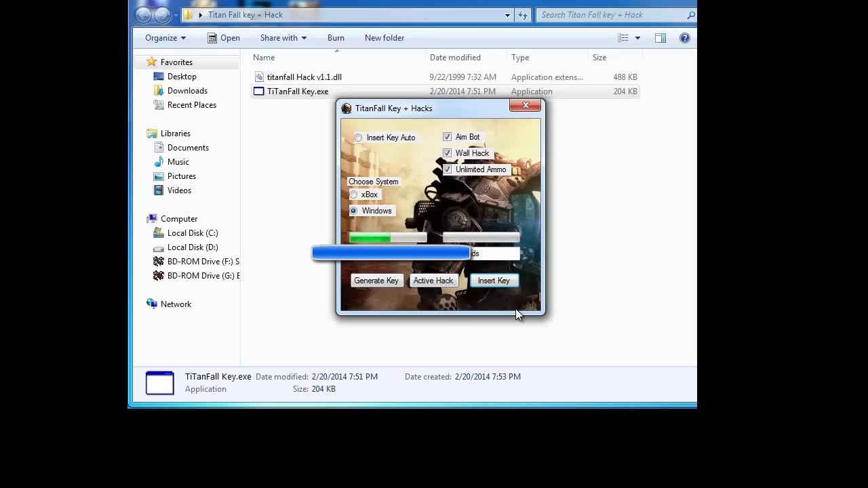
Task: Open the Pictures library icon
Action: point(159,176)
